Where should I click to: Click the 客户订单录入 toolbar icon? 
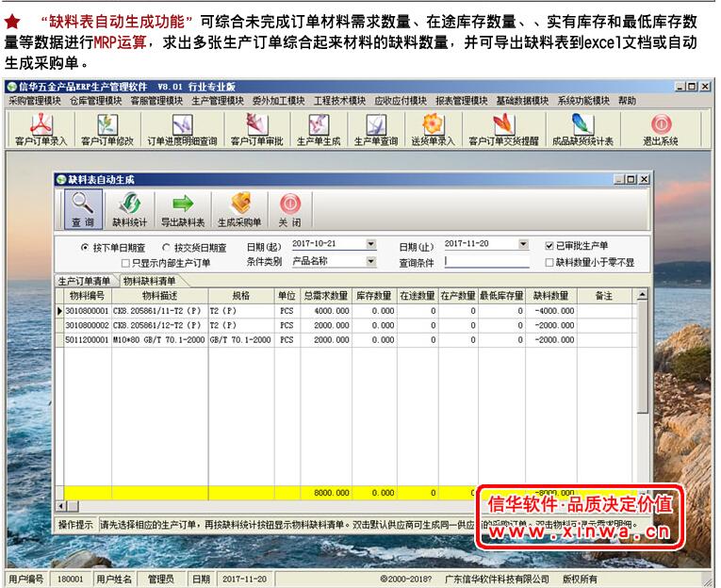[x=41, y=128]
